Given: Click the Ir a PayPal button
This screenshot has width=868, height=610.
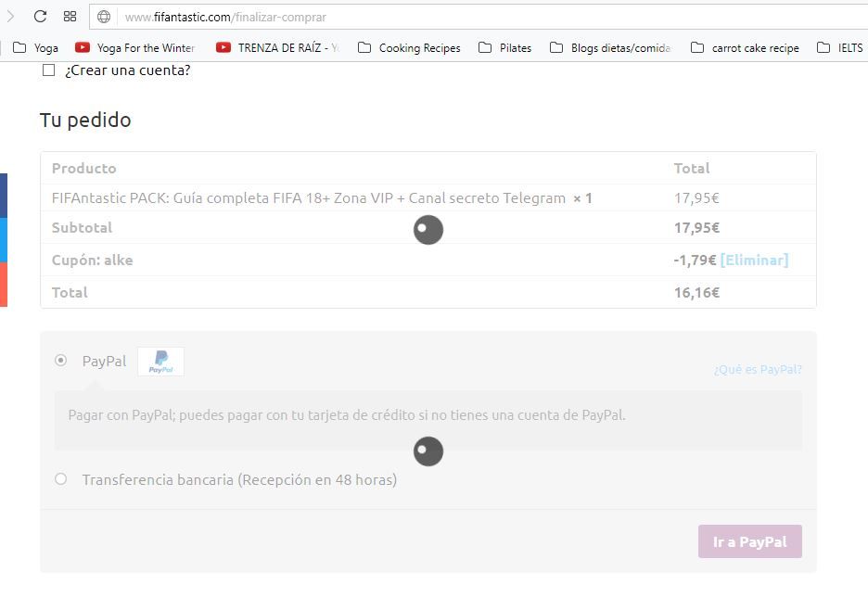Looking at the screenshot, I should (749, 541).
